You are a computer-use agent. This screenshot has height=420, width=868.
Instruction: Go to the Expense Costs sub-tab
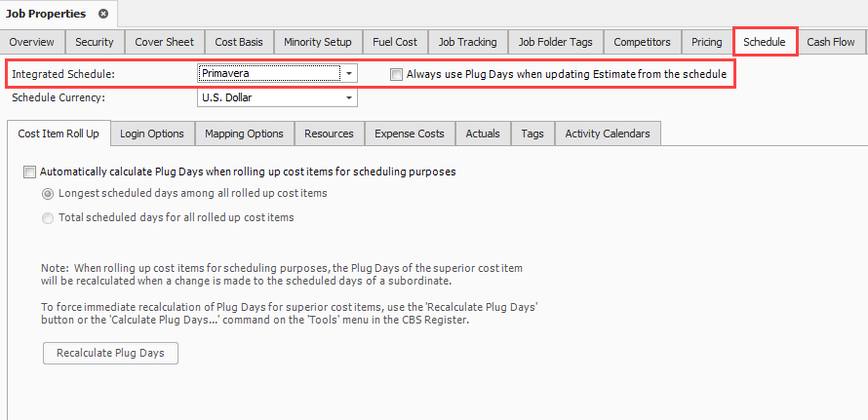[x=410, y=134]
